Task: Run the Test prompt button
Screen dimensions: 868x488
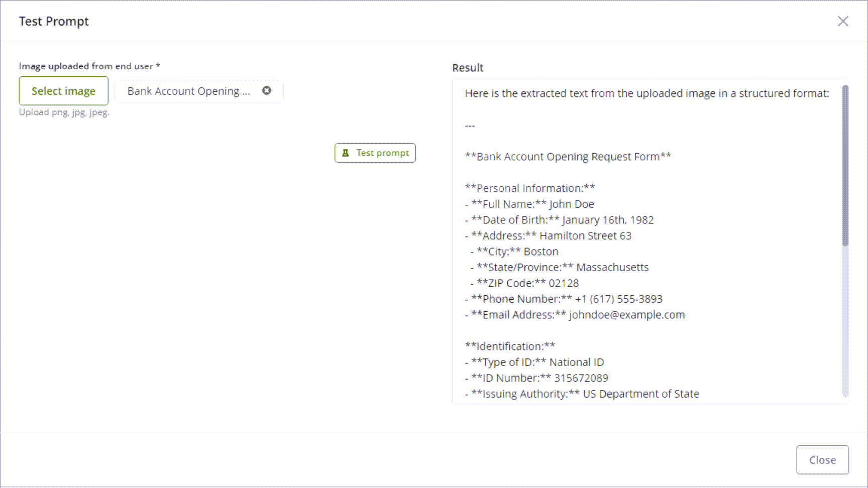Action: 375,153
